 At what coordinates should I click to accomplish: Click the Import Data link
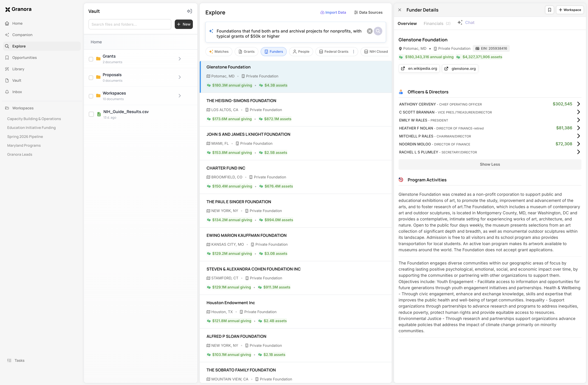[x=333, y=12]
